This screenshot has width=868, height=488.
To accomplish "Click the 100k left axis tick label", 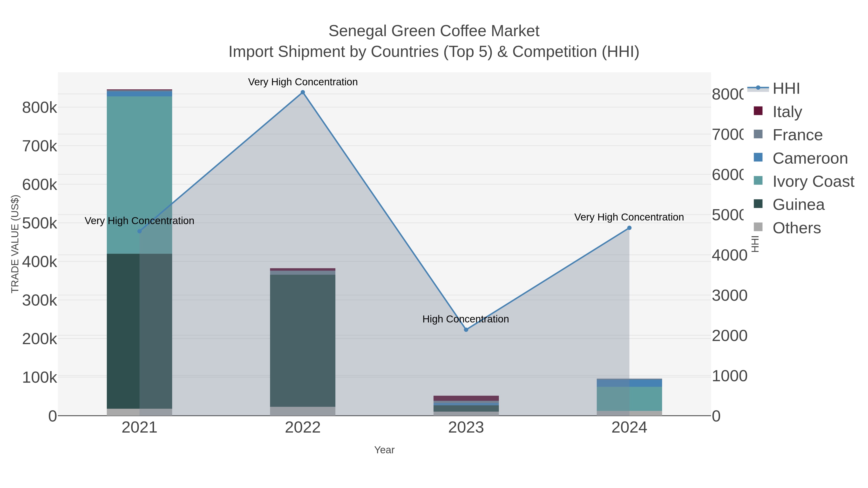I will pyautogui.click(x=40, y=378).
